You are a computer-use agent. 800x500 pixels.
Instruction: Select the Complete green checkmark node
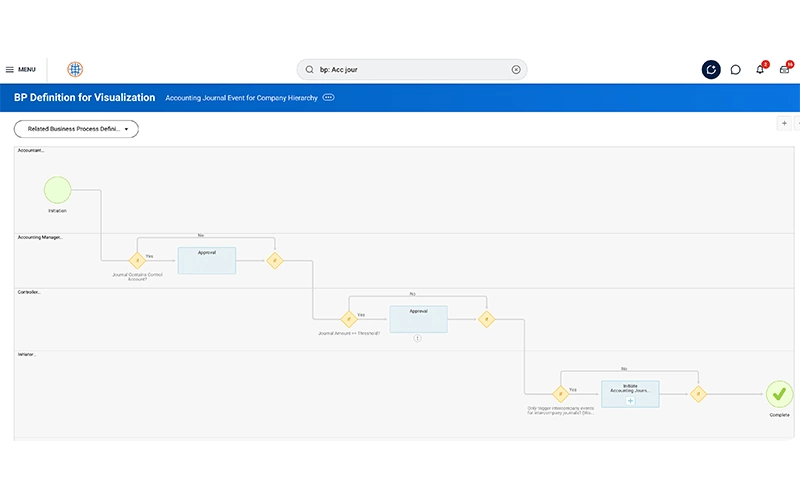pos(779,394)
